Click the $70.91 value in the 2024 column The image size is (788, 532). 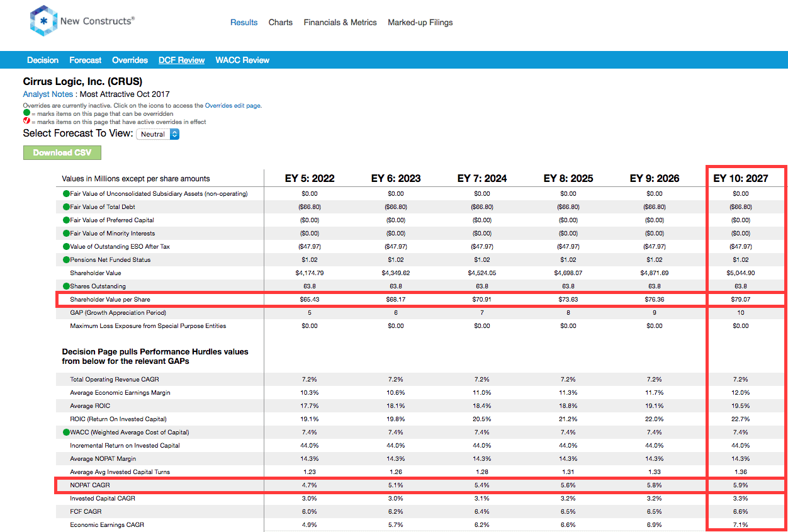coord(481,300)
